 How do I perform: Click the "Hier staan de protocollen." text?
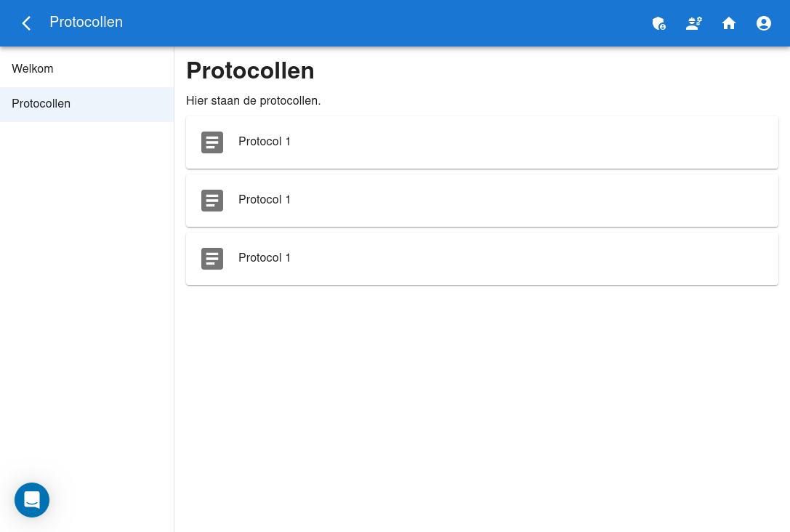coord(254,101)
